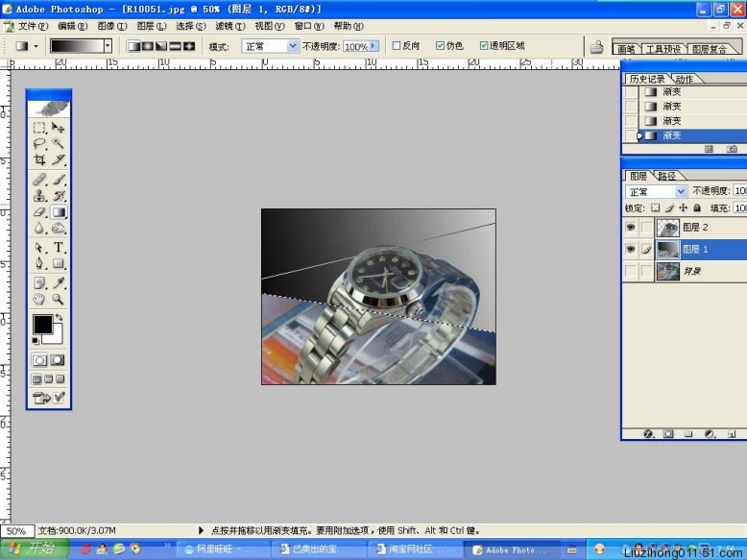
Task: Select the Blur tool
Action: pyautogui.click(x=39, y=229)
